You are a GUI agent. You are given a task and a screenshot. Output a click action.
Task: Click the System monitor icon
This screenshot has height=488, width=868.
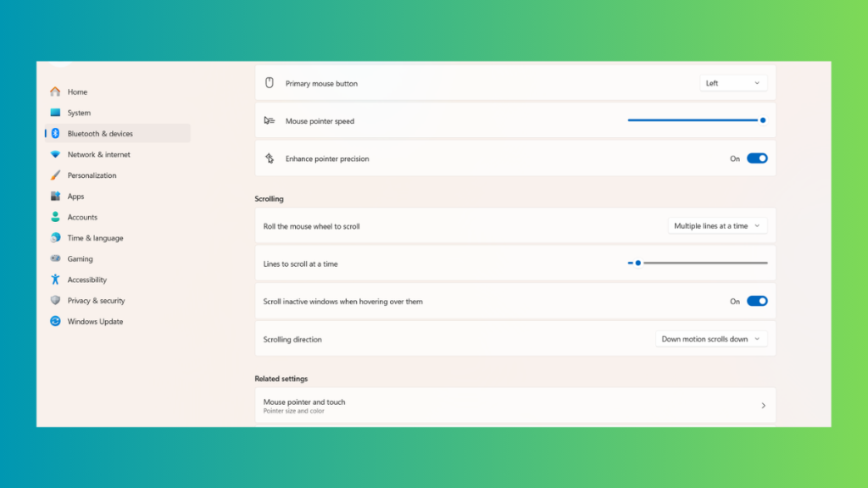pyautogui.click(x=55, y=113)
